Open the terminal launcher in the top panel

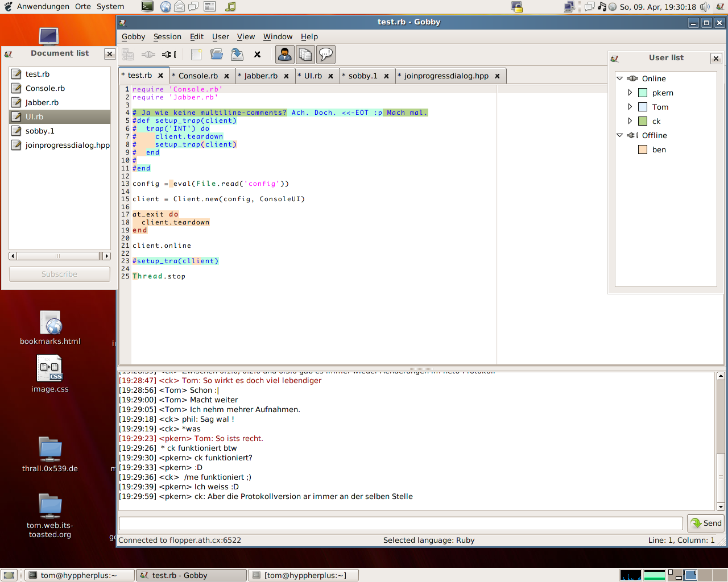pyautogui.click(x=147, y=7)
